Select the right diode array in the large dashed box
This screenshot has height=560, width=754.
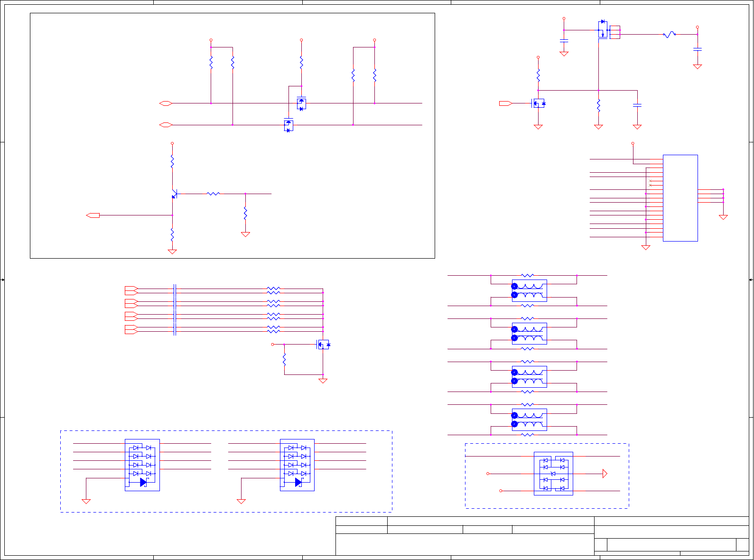click(x=297, y=465)
